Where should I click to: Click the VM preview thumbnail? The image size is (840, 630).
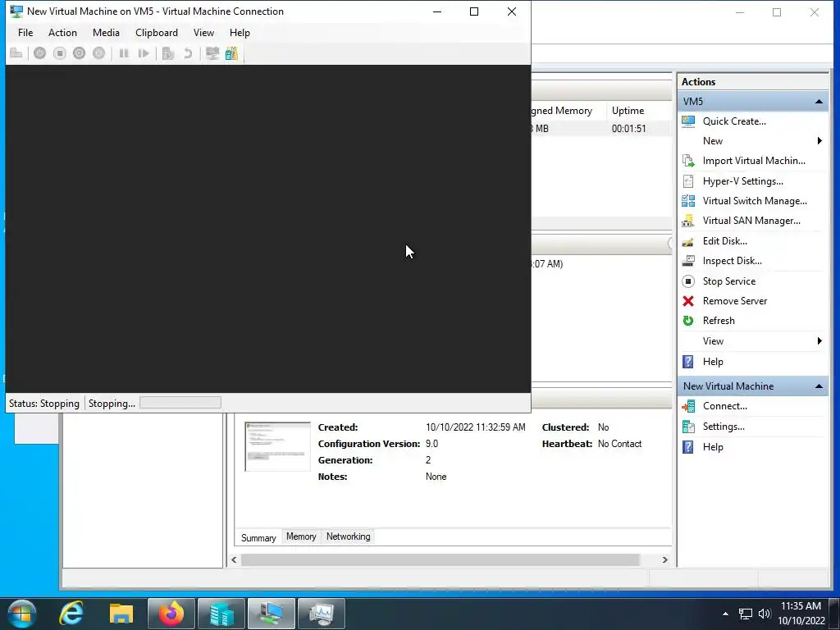click(277, 447)
